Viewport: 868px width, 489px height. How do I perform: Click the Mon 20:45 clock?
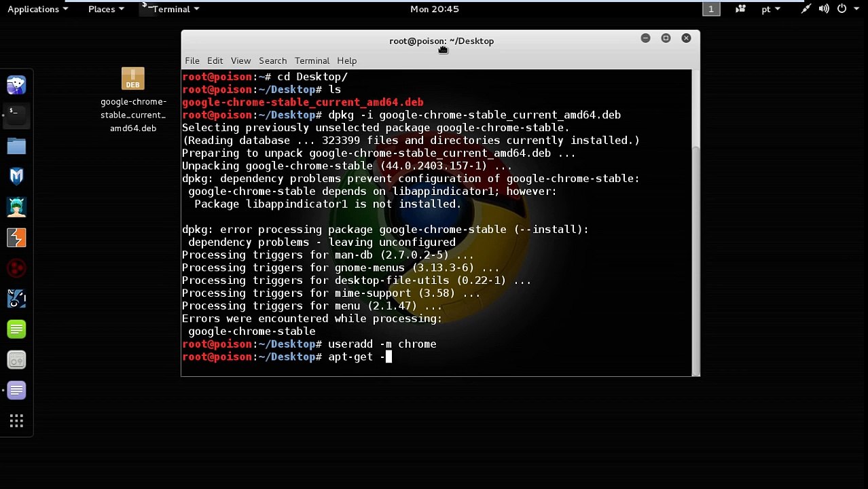point(435,9)
